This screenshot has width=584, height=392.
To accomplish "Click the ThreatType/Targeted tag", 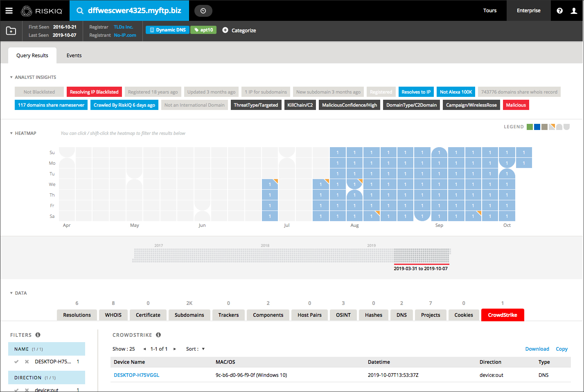I will (x=256, y=105).
